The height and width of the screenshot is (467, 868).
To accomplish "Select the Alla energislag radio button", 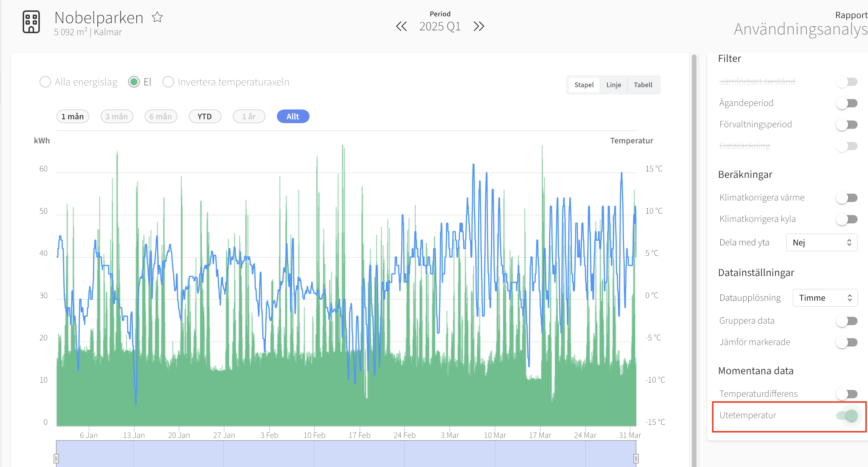I will coord(45,82).
